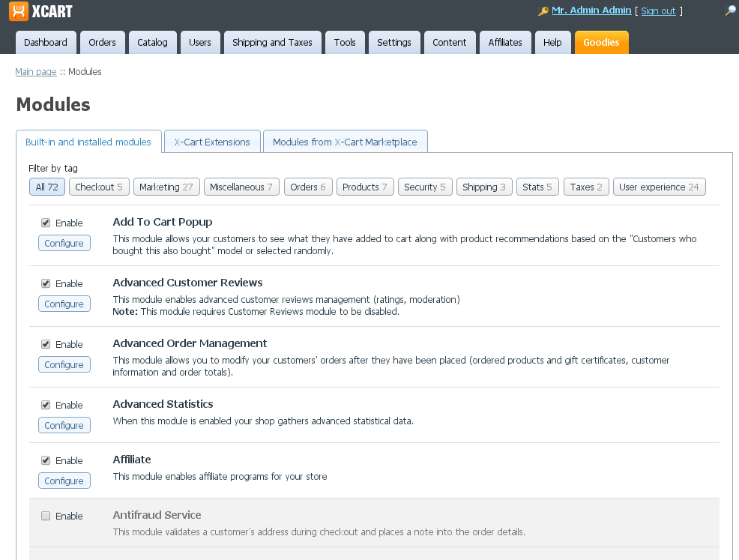Configure the Advanced Customer Reviews module
Viewport: 739px width, 560px height.
(x=64, y=304)
